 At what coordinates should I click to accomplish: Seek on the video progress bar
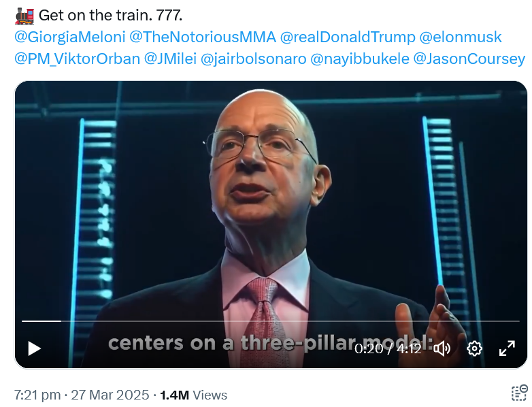(270, 321)
